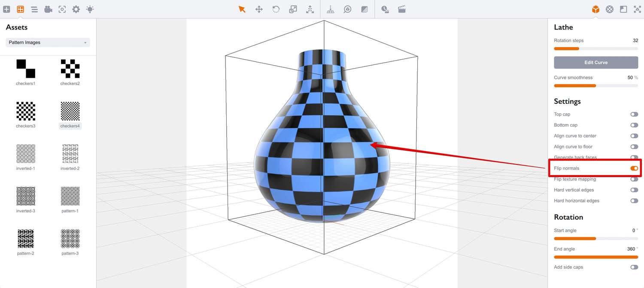Open the Pattern Images dropdown
This screenshot has width=644, height=288.
click(48, 42)
